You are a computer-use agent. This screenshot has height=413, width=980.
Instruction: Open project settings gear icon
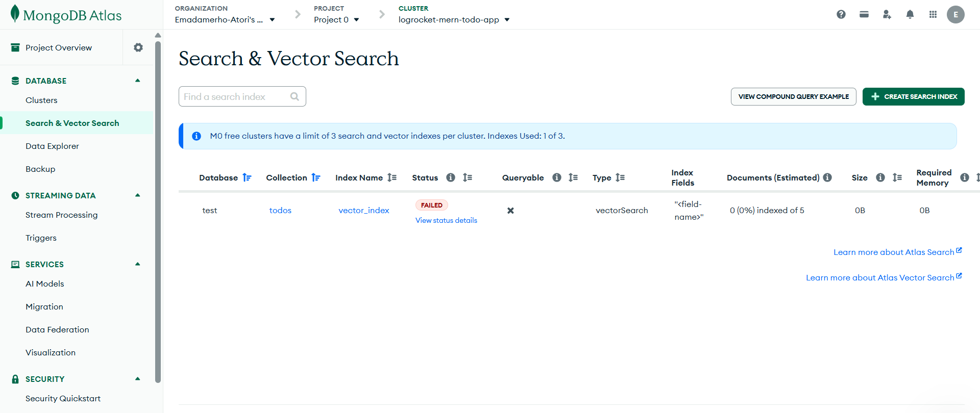[x=138, y=47]
